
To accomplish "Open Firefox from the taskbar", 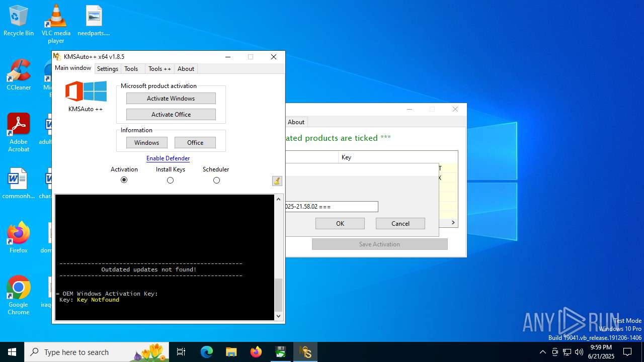I will pos(256,352).
